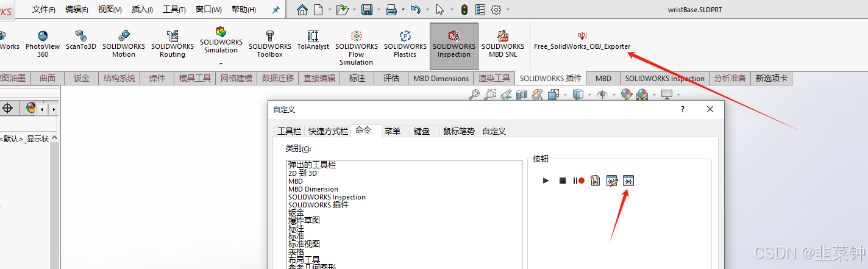Click Edit Appearance color ball icon
The width and height of the screenshot is (868, 269).
(627, 95)
